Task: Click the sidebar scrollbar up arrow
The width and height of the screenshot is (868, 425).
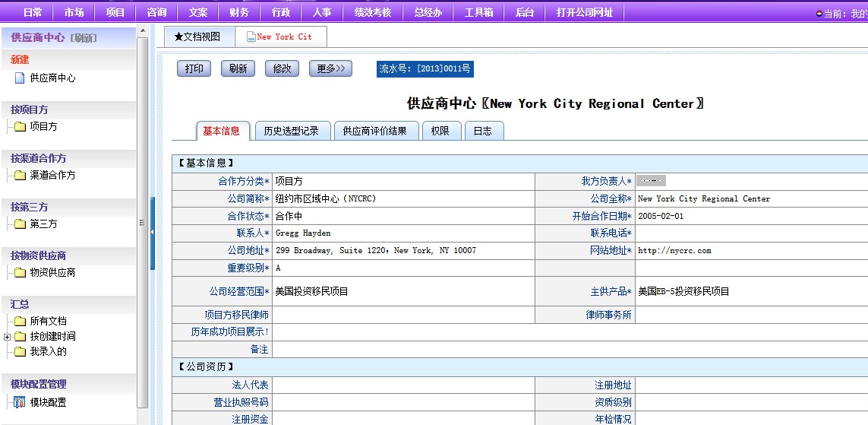Action: click(x=143, y=31)
